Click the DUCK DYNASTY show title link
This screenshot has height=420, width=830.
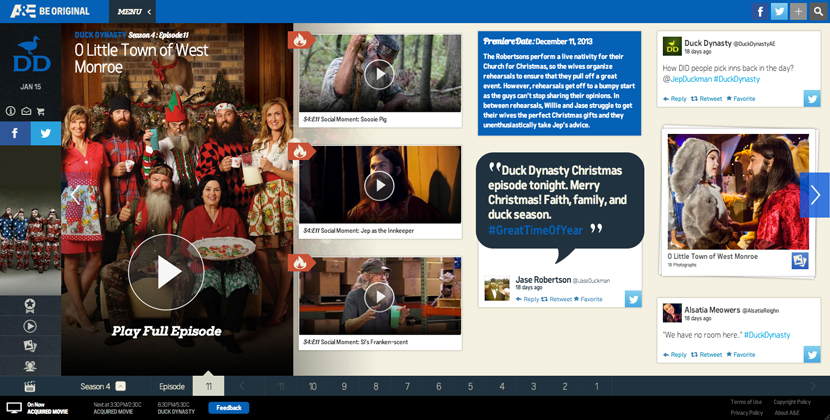tap(100, 35)
